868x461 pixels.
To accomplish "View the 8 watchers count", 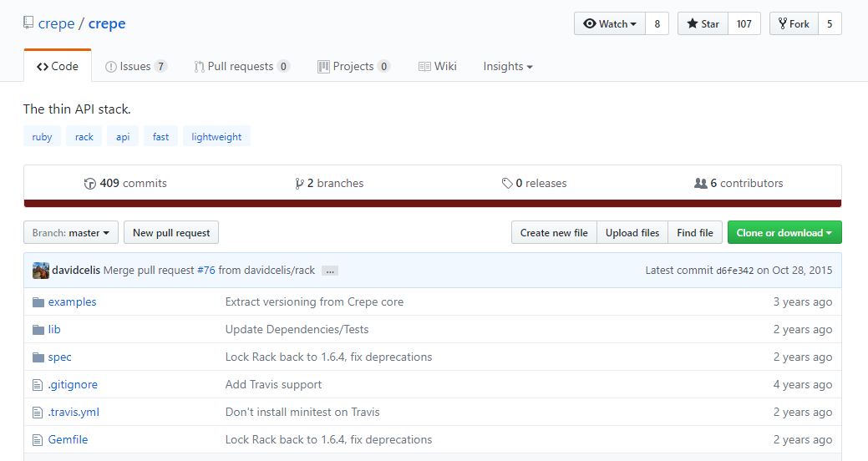I will click(x=657, y=23).
